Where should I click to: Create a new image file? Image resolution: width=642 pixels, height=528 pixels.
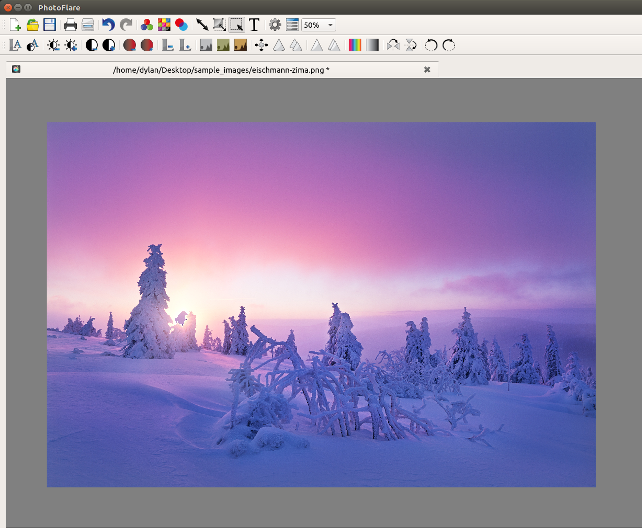point(15,24)
